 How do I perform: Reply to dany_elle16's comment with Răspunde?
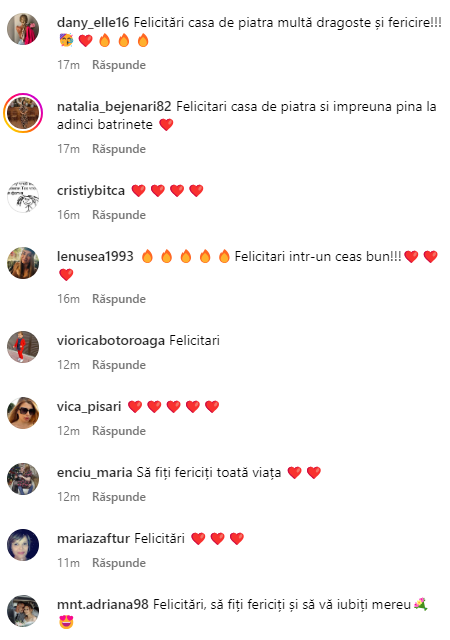pyautogui.click(x=119, y=65)
